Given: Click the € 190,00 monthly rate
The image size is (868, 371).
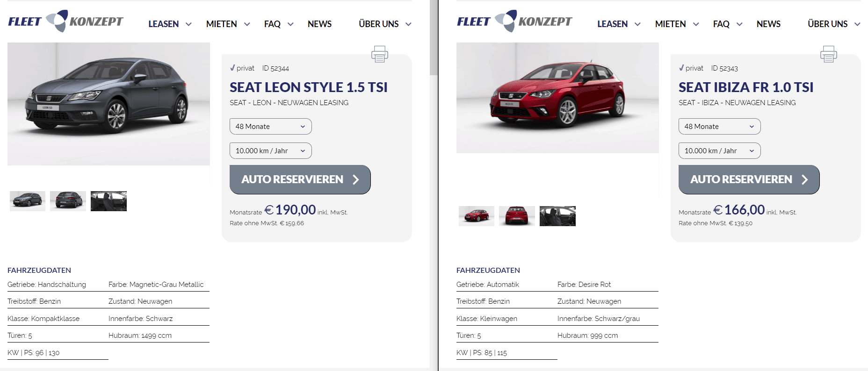Looking at the screenshot, I should [290, 210].
